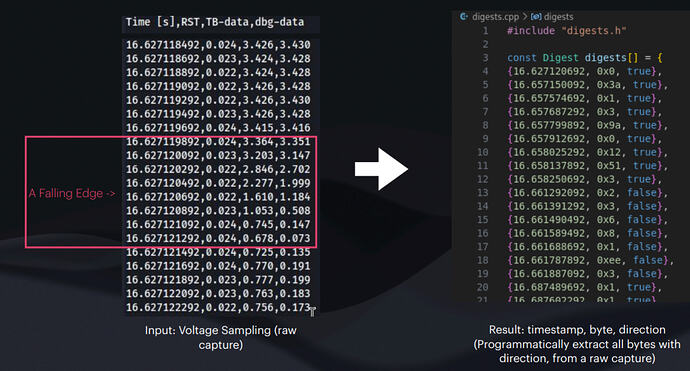
Task: Click code entry {16.657912692, 0x0, true}
Action: [x=584, y=139]
